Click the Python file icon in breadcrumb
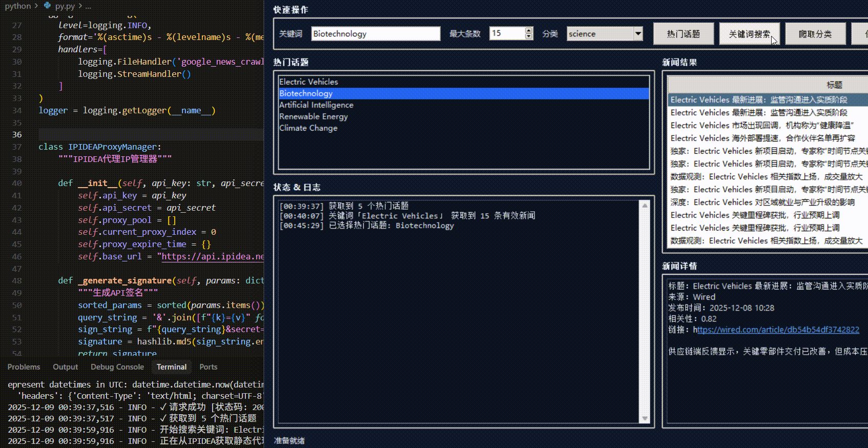Viewport: 868px width, 448px height. [x=48, y=6]
